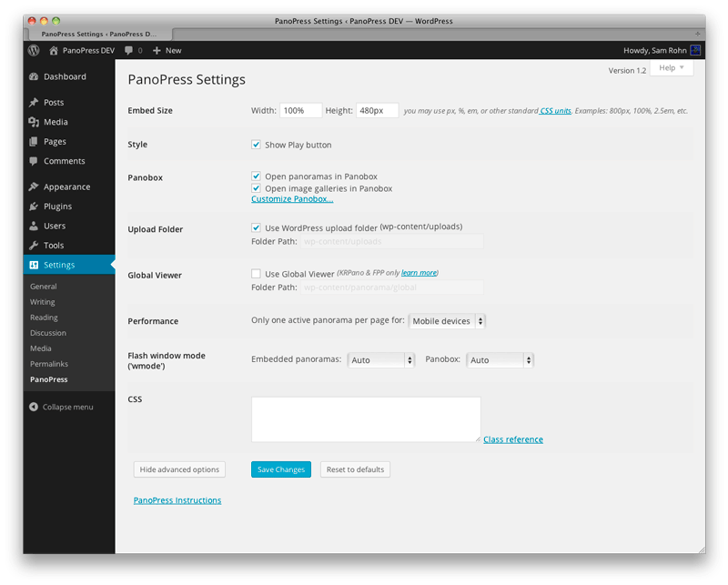Toggle Open image galleries in Panobox
728x585 pixels.
256,188
